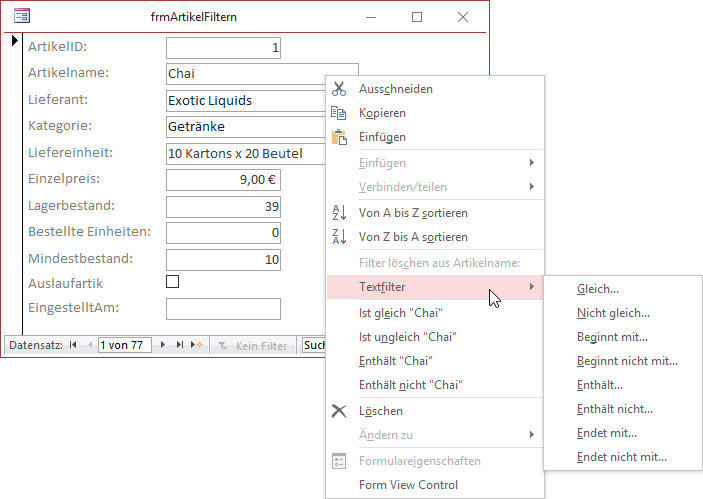Choose Enthält nicht... in submenu

click(623, 409)
